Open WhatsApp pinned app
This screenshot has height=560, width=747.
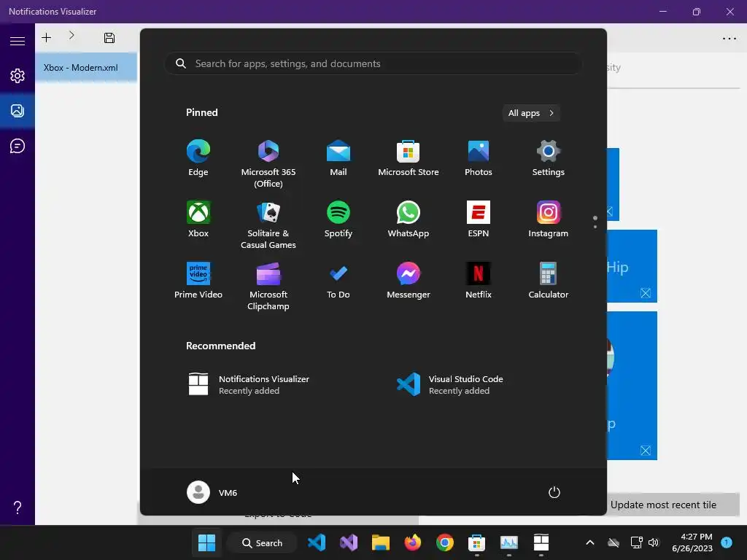409,219
